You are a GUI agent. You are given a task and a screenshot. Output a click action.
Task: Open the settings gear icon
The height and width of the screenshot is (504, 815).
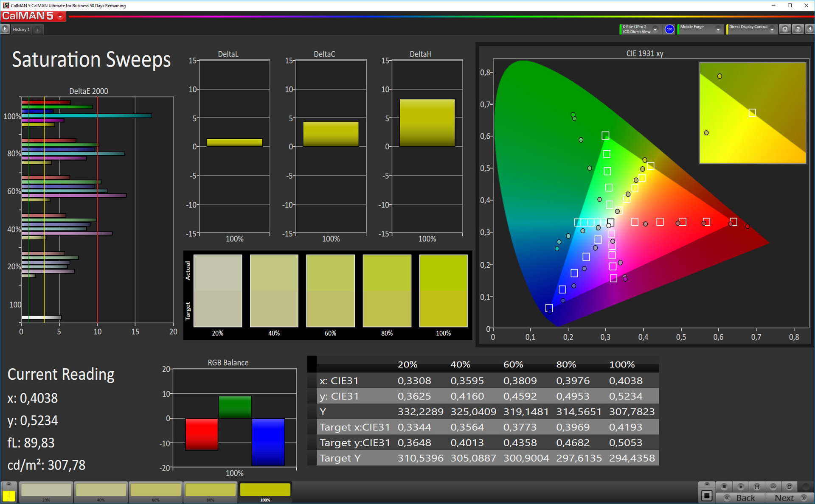pos(785,29)
